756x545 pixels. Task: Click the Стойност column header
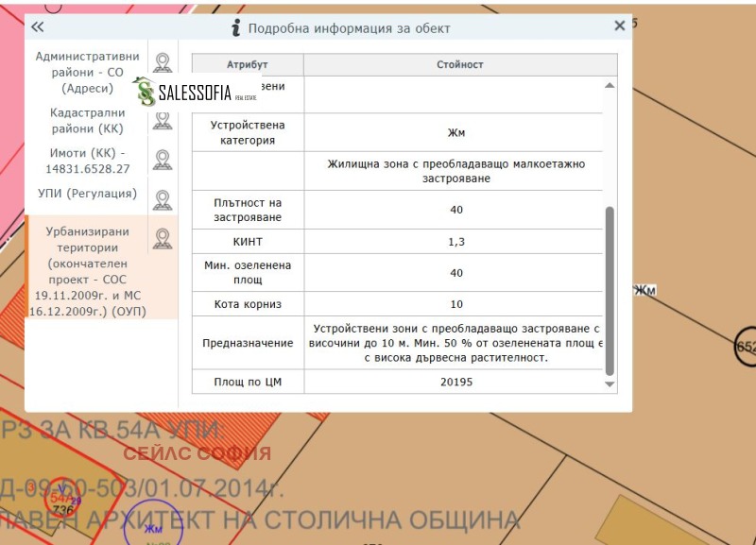point(457,64)
